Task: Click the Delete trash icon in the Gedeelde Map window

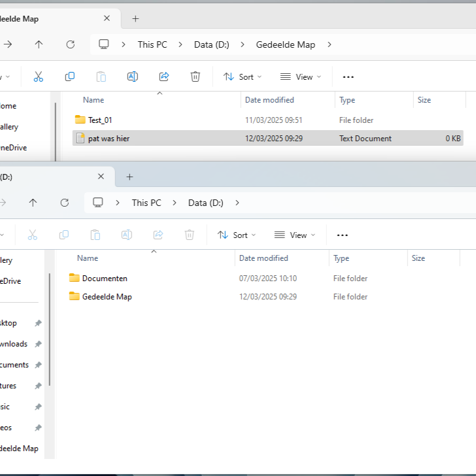Action: coord(195,76)
